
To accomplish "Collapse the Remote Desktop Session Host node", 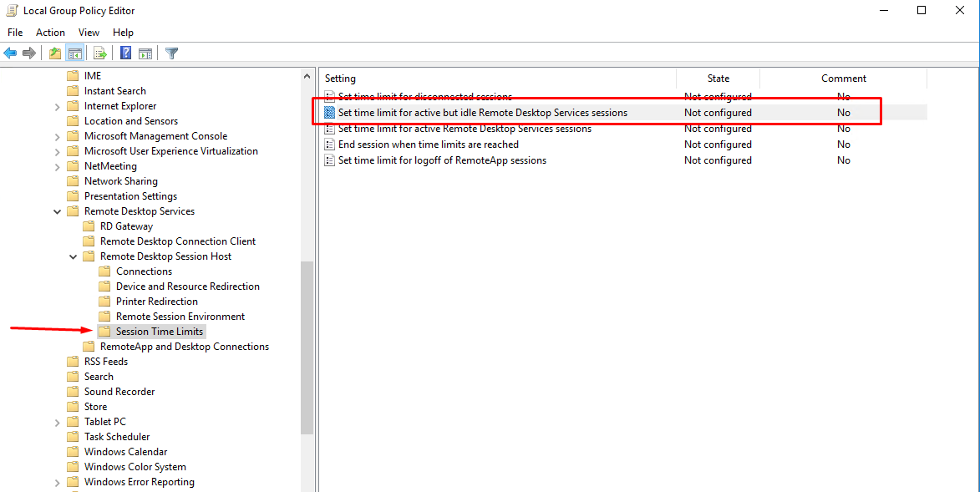I will pyautogui.click(x=74, y=257).
